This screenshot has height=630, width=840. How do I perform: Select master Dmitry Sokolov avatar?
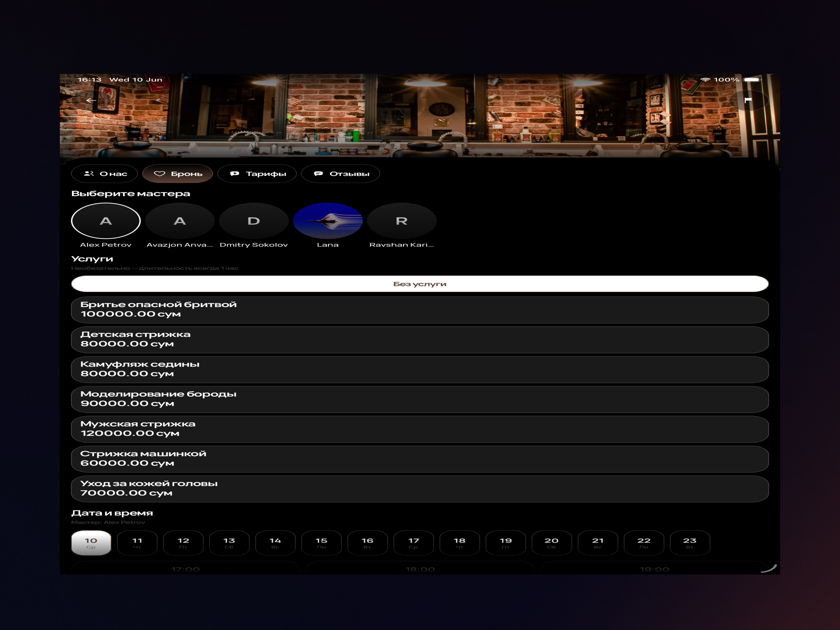coord(254,221)
